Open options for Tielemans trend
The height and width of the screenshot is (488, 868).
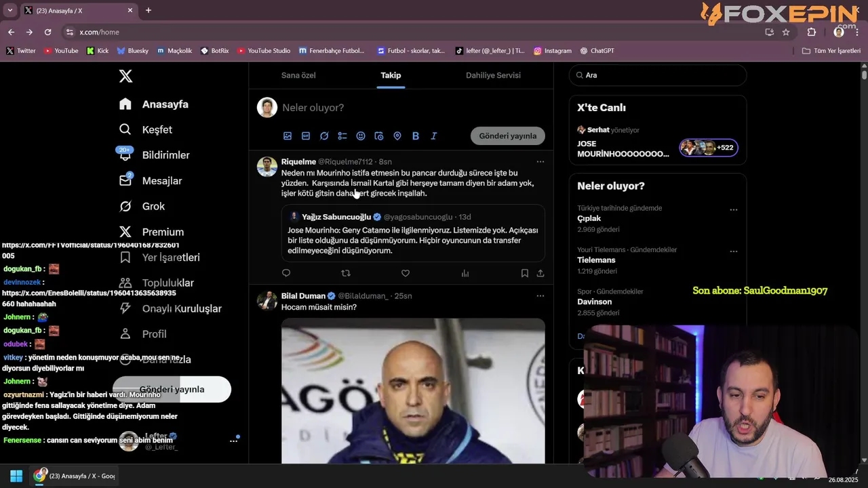tap(733, 251)
